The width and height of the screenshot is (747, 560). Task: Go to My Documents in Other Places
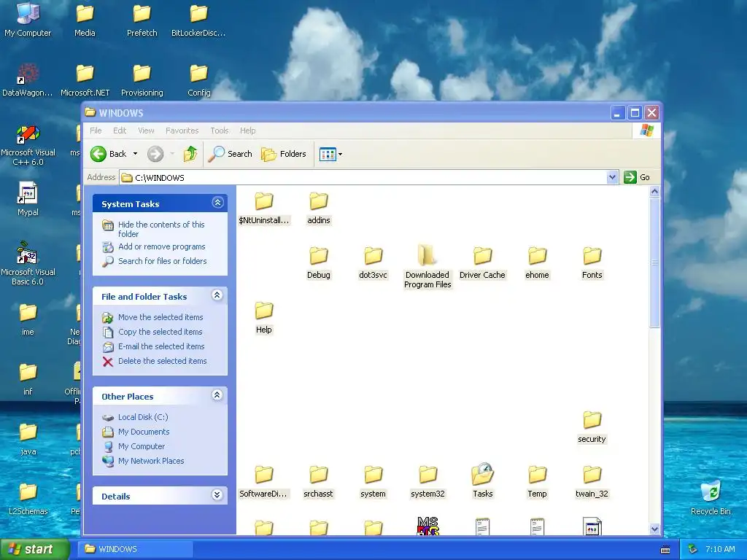(x=144, y=432)
